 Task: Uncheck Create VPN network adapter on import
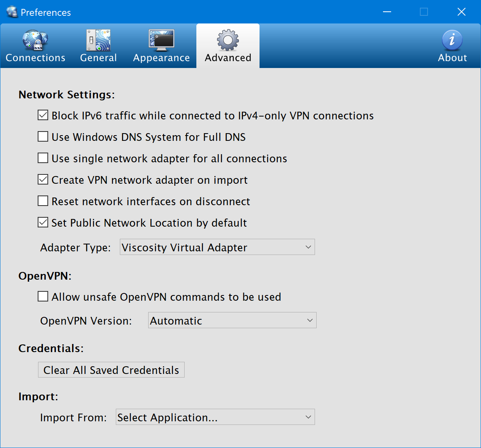coord(43,180)
